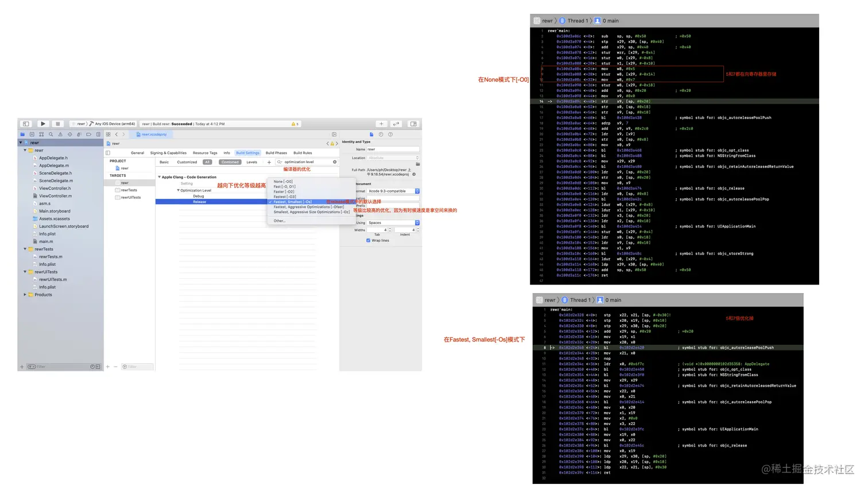Increment the Tab width stepper
Viewport: 868px width, 489px height.
click(390, 228)
